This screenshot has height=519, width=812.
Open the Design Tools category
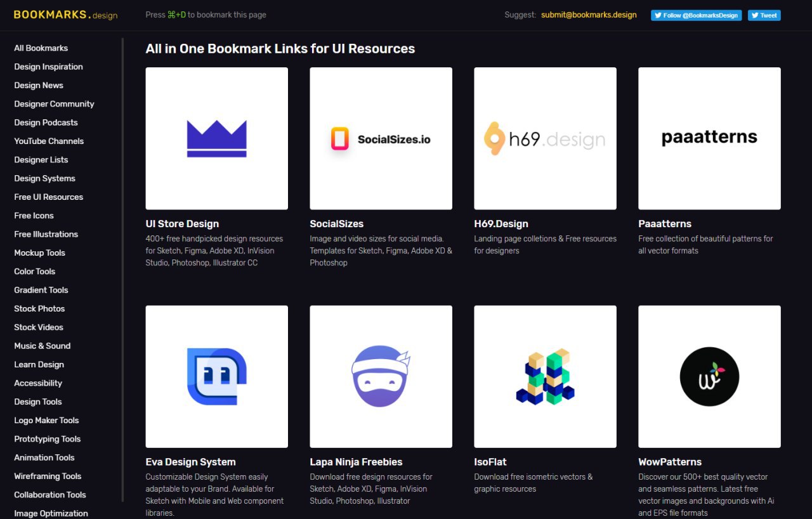[38, 402]
